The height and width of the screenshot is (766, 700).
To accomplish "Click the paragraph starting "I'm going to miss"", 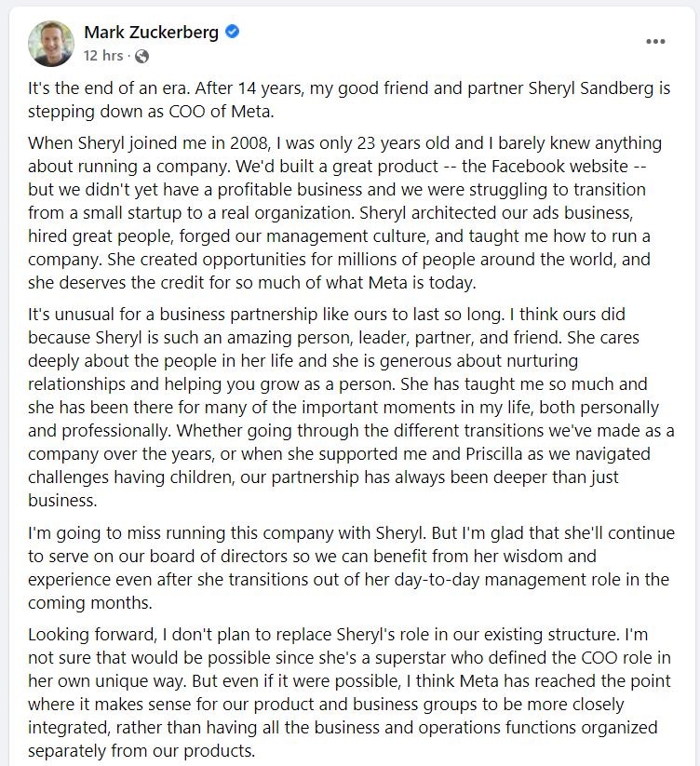I will tap(344, 568).
